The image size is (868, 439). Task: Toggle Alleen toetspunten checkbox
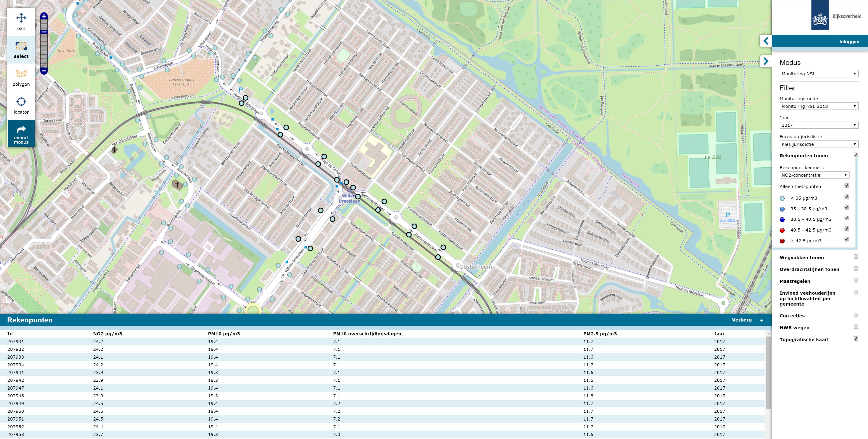(846, 186)
